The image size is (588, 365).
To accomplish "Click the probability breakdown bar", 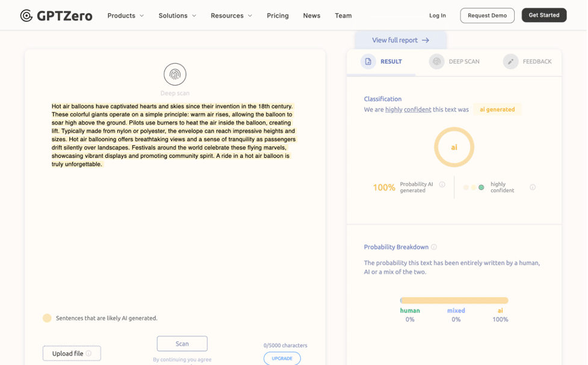I will click(454, 300).
